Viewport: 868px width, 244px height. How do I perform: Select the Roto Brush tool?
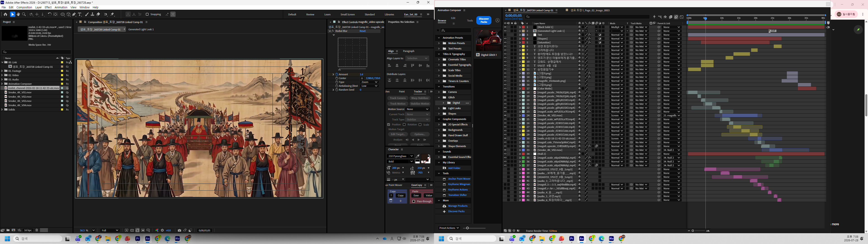pyautogui.click(x=106, y=14)
